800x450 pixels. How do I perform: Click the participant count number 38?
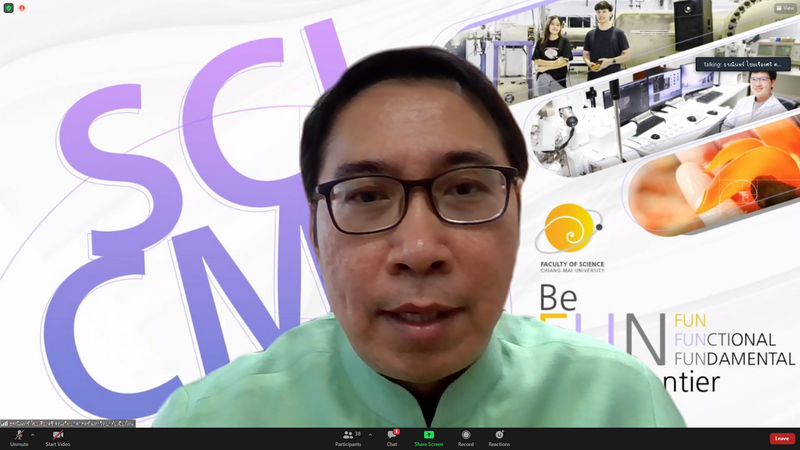[x=358, y=433]
